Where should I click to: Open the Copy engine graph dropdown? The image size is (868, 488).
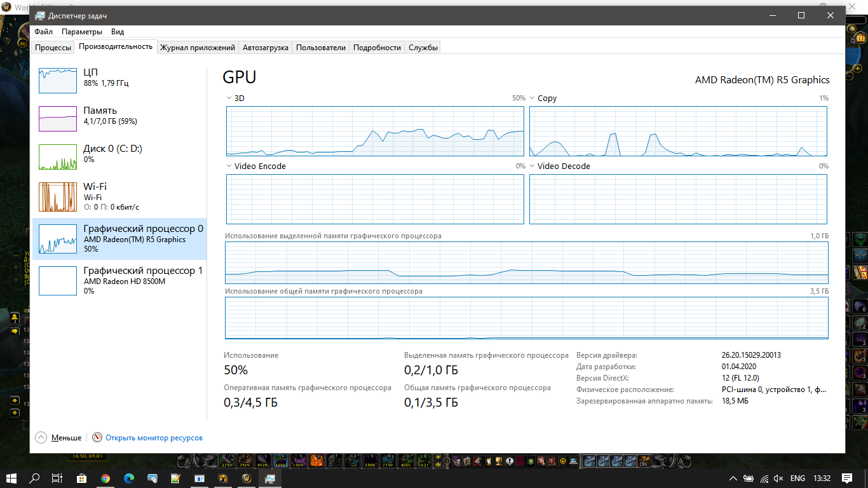[x=532, y=98]
